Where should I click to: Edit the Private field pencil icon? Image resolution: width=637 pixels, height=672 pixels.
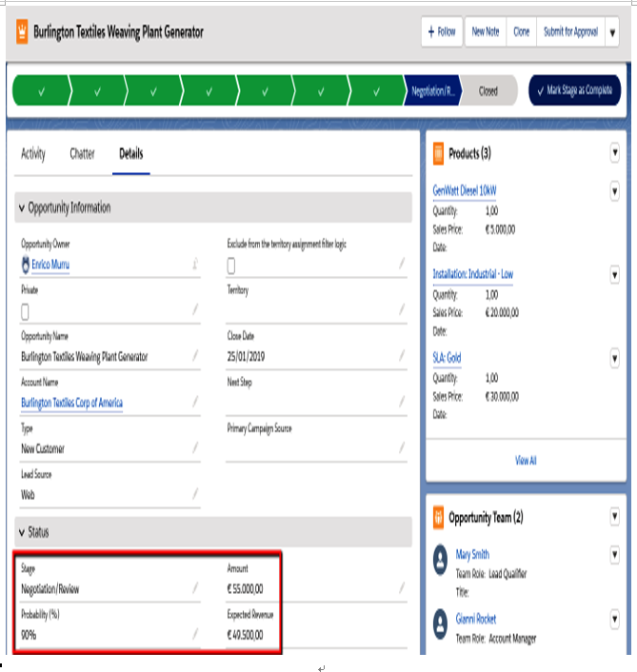195,309
